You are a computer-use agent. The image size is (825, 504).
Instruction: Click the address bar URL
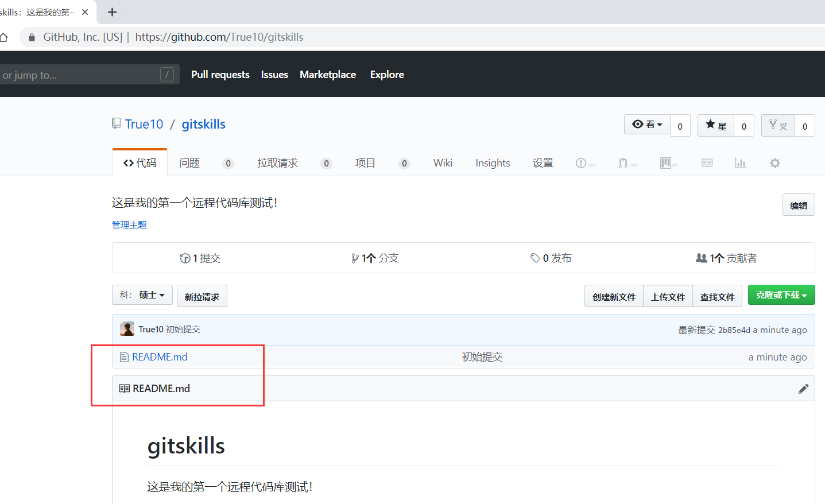point(219,37)
